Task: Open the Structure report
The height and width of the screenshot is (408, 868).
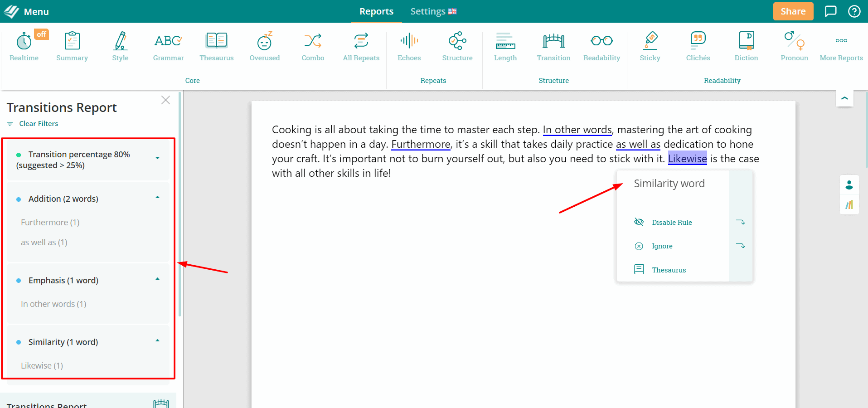Action: [457, 47]
